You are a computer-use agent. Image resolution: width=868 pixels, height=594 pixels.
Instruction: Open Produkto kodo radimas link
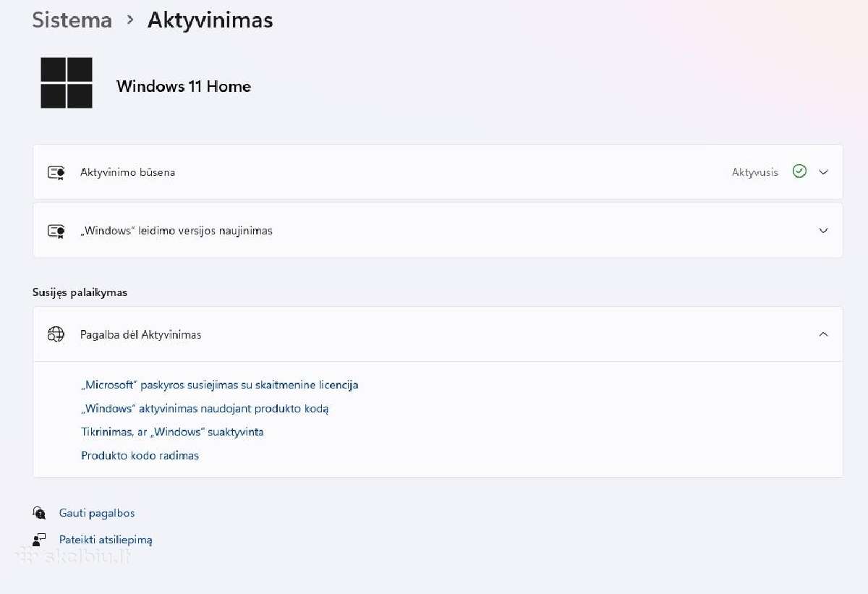click(140, 456)
